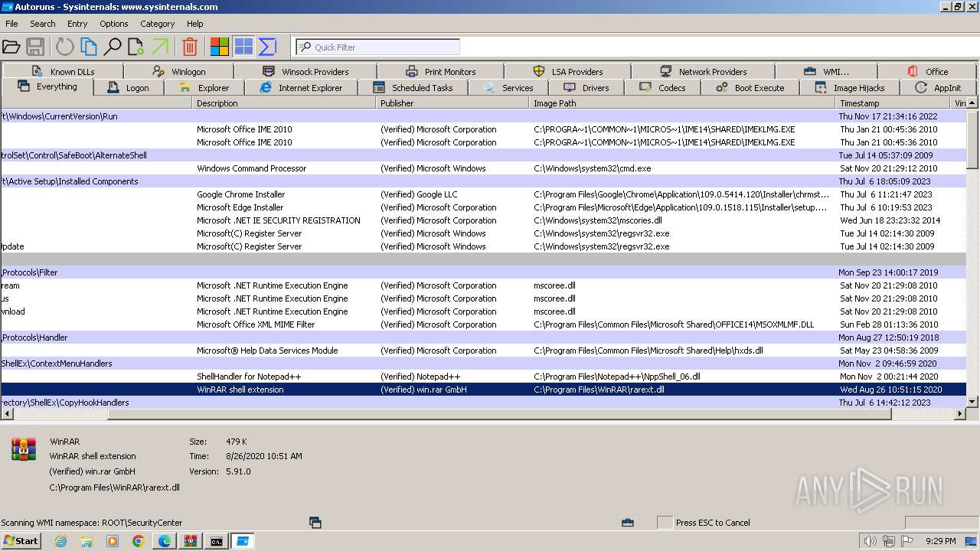Viewport: 980px width, 551px height.
Task: Select Microsoft Help Data Services Module row
Action: tap(483, 350)
